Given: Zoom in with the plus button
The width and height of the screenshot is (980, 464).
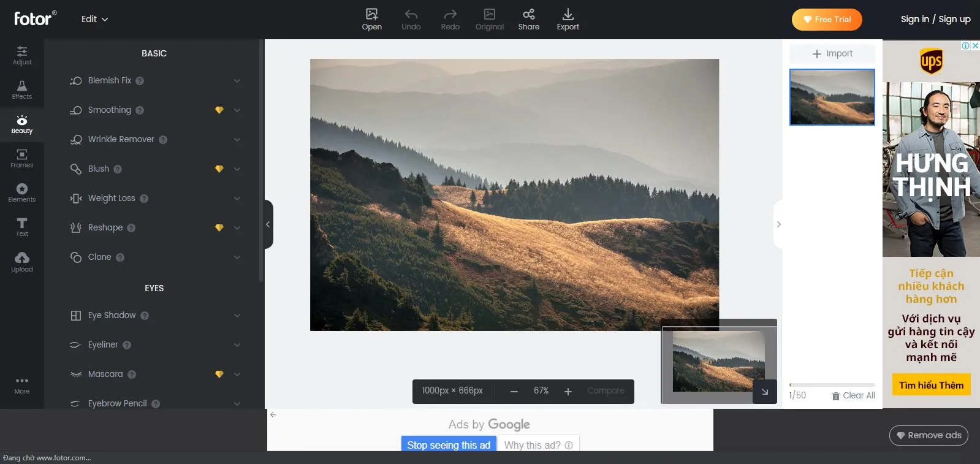Looking at the screenshot, I should 568,392.
